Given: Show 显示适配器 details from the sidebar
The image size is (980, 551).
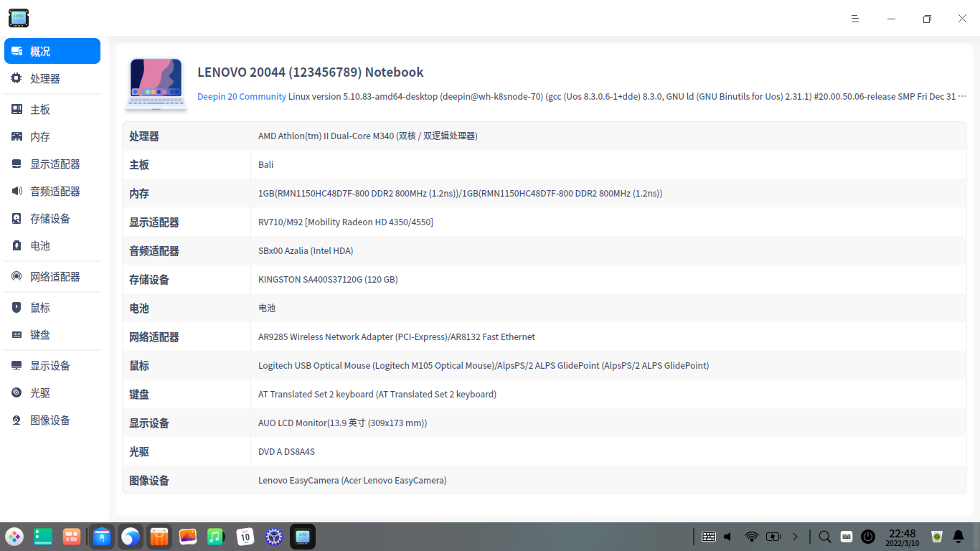Looking at the screenshot, I should pyautogui.click(x=52, y=164).
